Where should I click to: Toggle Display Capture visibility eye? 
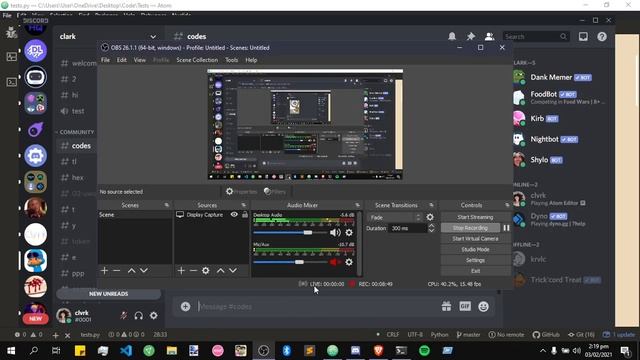click(234, 214)
